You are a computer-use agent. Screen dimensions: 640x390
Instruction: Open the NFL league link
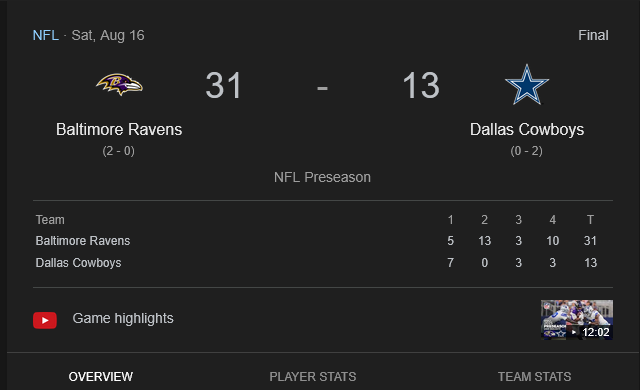point(46,35)
